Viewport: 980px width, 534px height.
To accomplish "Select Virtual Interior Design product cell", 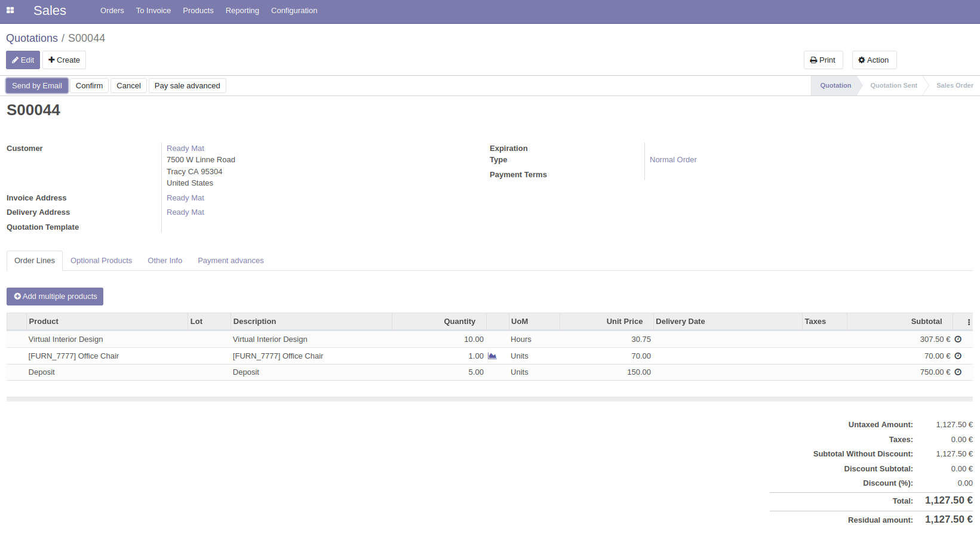I will [x=106, y=339].
